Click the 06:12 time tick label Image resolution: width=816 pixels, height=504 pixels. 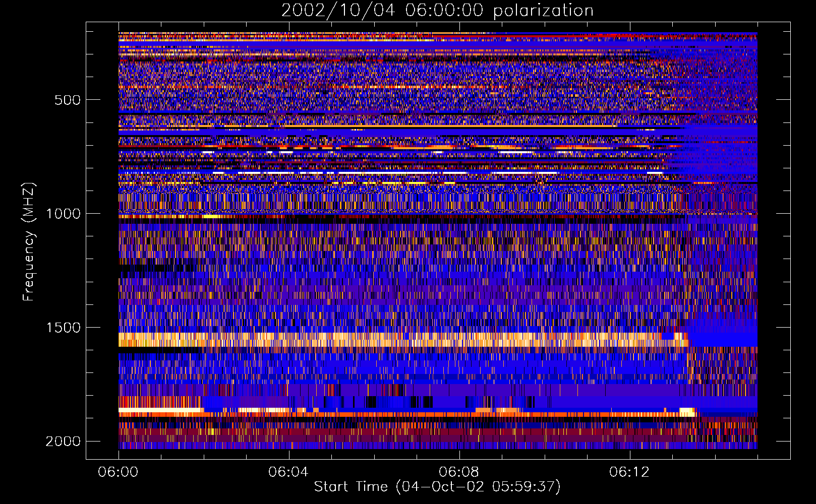pyautogui.click(x=629, y=472)
